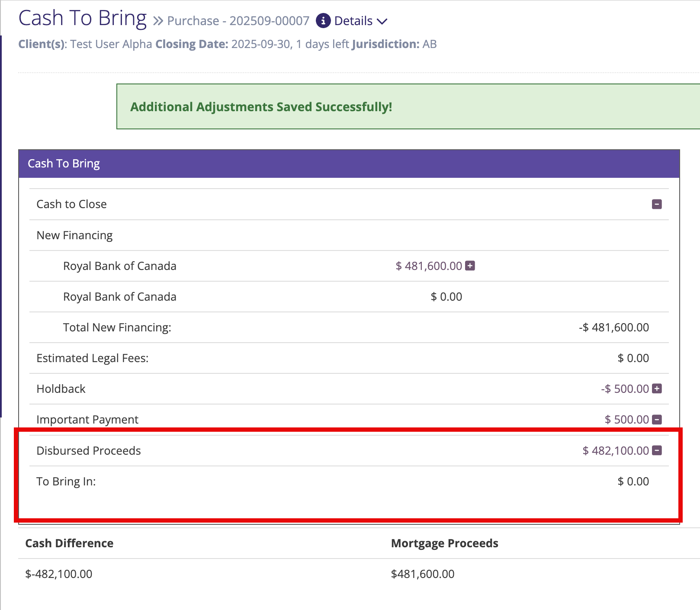The image size is (700, 610).
Task: Click the Estimated Legal Fees row label
Action: click(x=92, y=358)
